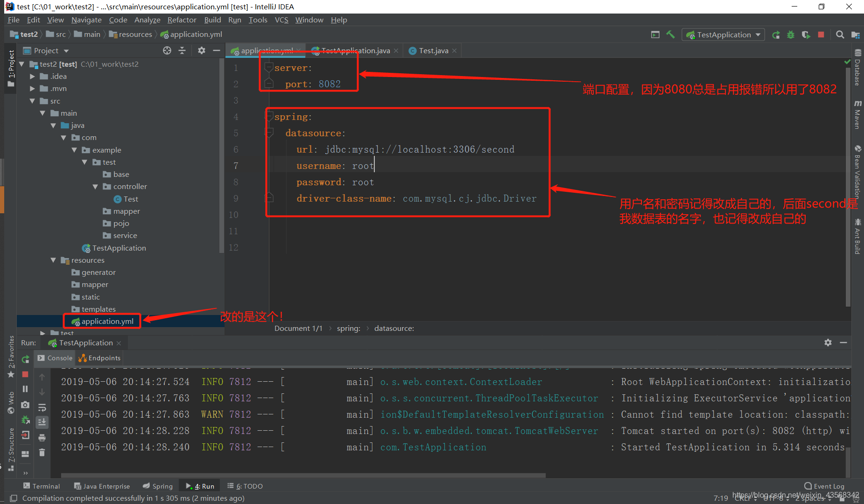Toggle scroll to end in console
Screen dimensions: 864x504
point(42,422)
